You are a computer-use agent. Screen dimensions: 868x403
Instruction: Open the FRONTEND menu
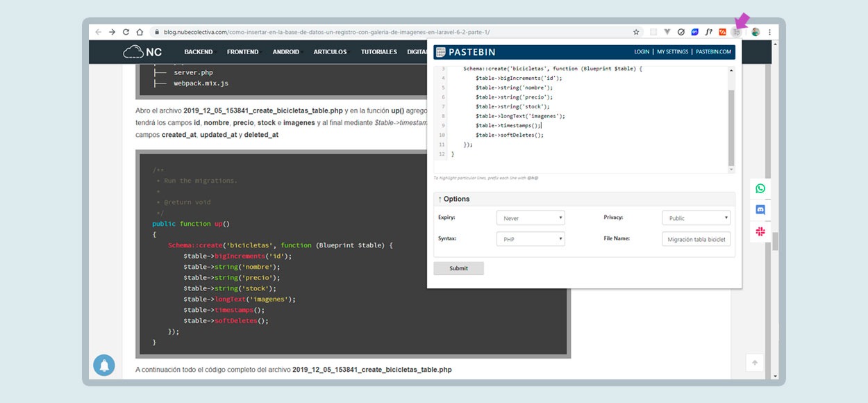point(243,52)
